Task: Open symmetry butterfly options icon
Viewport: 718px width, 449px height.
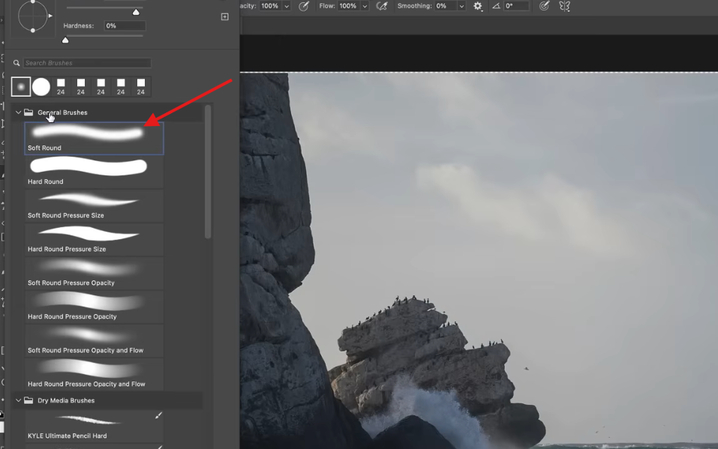Action: coord(565,6)
